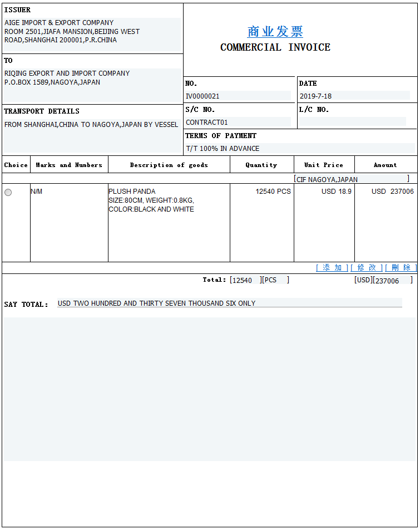Click the DATE field showing 2019-7-18

354,96
